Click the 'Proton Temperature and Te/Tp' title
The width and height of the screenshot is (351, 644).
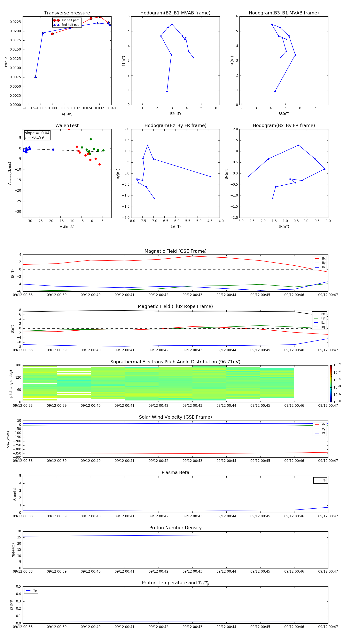(175, 583)
